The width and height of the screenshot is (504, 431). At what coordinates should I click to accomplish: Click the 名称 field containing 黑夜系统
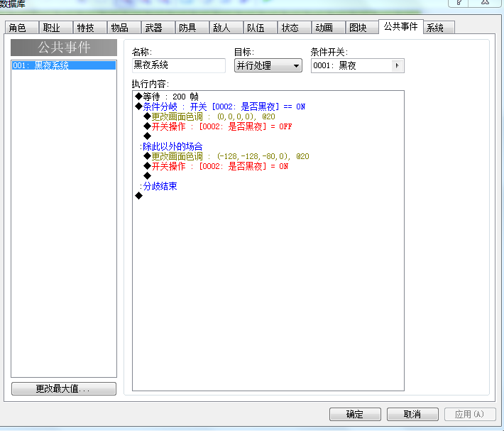point(178,65)
